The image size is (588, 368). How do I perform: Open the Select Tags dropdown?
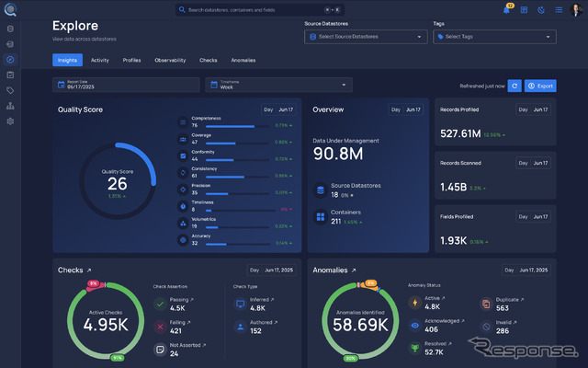pos(494,37)
